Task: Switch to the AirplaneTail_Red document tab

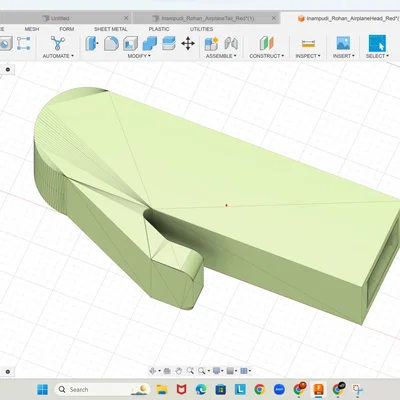Action: click(x=207, y=18)
